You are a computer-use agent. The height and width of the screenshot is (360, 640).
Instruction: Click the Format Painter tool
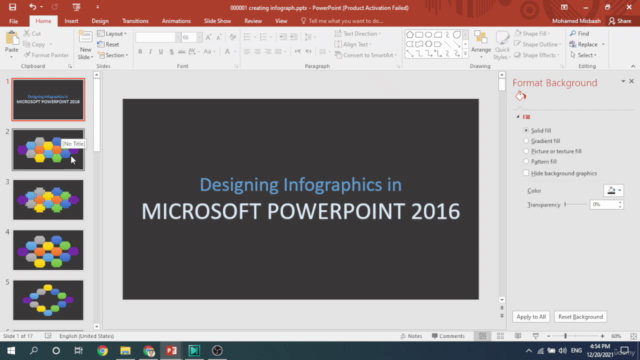tap(46, 55)
